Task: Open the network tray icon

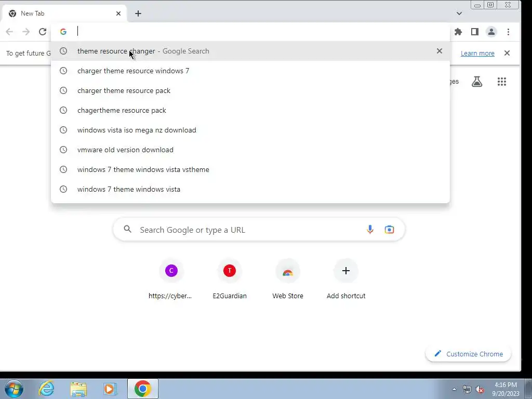Action: click(x=467, y=390)
